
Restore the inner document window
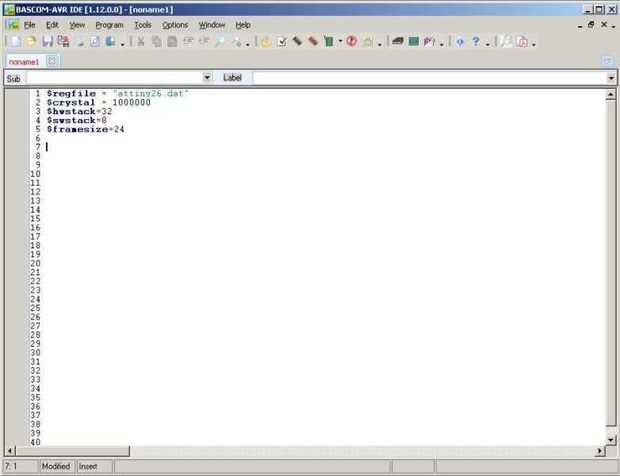(592, 25)
